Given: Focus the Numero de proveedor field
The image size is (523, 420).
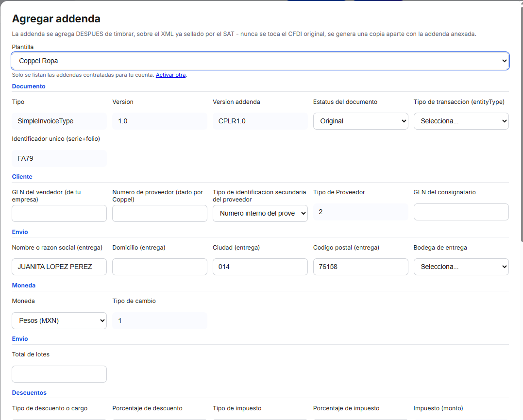Looking at the screenshot, I should pos(160,213).
